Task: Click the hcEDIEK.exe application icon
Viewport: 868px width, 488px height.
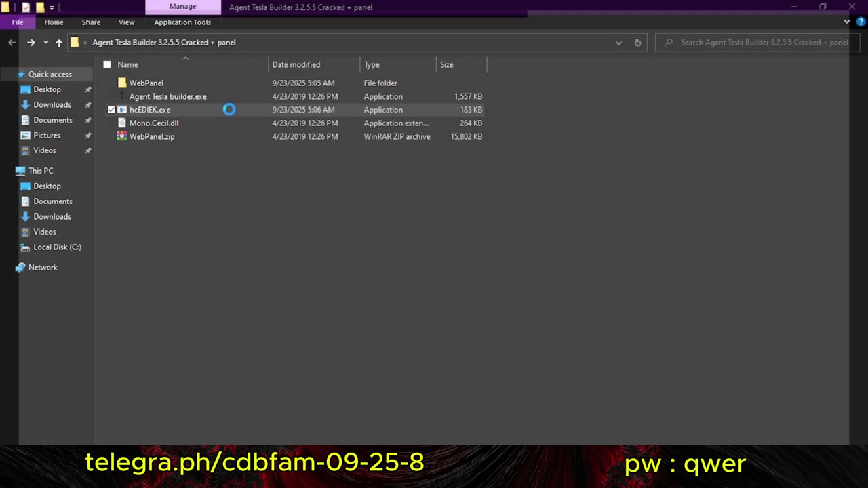Action: point(122,109)
